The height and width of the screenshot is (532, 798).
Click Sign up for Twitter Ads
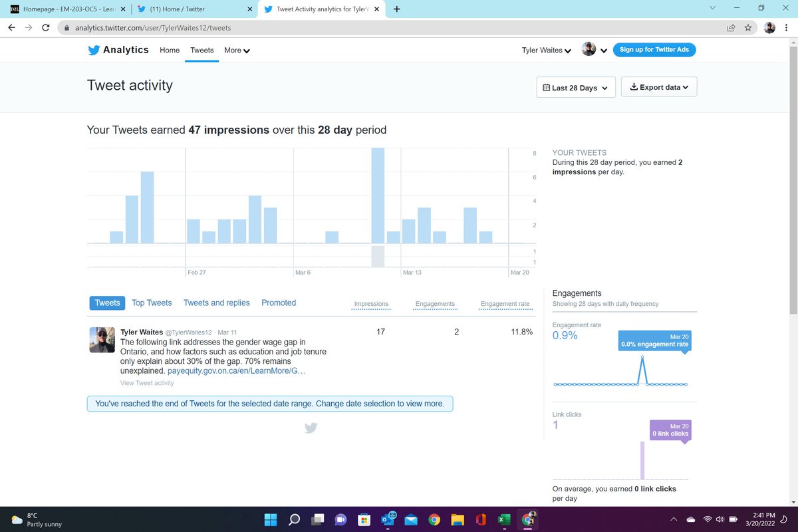point(654,50)
